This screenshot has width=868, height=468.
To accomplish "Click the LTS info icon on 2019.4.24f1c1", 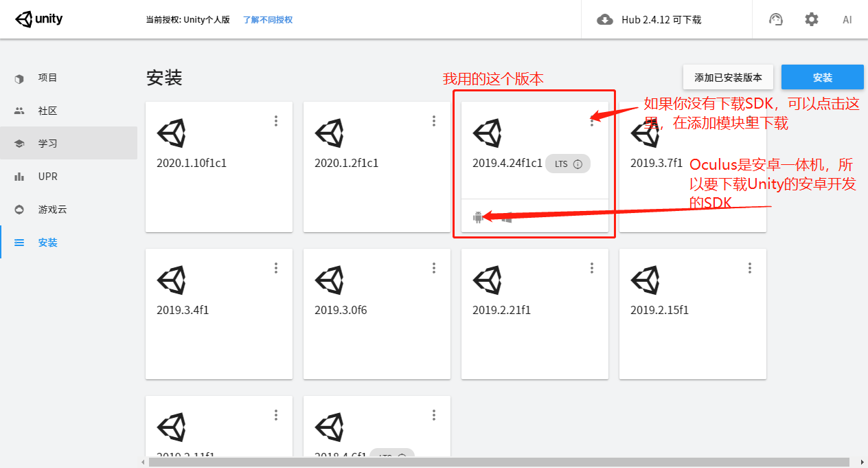I will [x=578, y=164].
